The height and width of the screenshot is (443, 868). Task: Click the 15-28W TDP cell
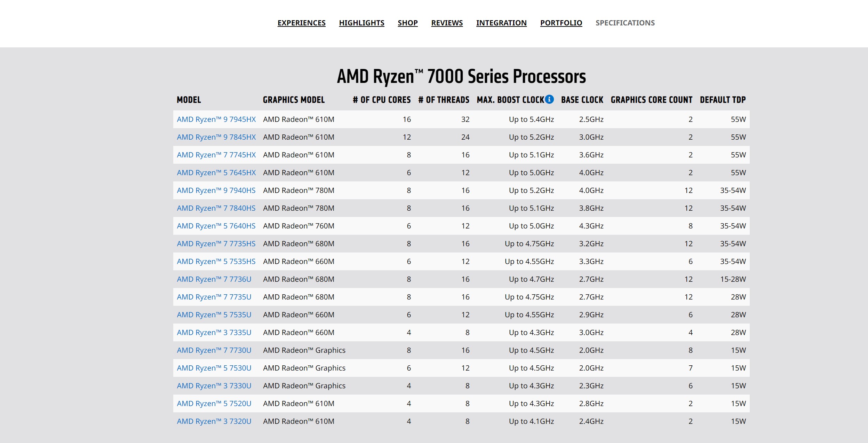pos(733,279)
